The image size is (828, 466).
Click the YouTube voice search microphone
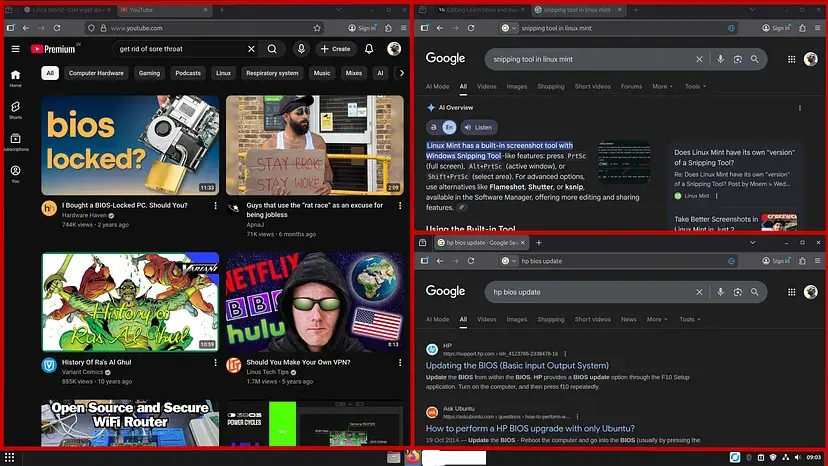click(x=301, y=49)
